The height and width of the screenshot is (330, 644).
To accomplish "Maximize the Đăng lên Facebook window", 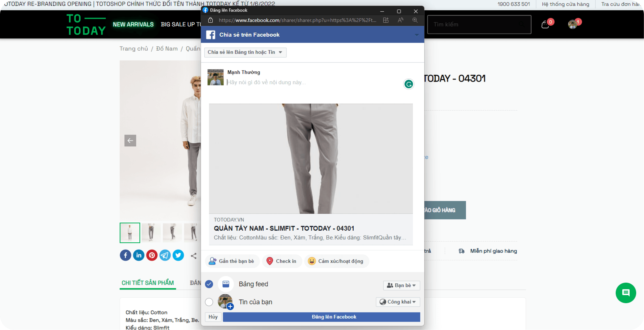I will pos(399,11).
